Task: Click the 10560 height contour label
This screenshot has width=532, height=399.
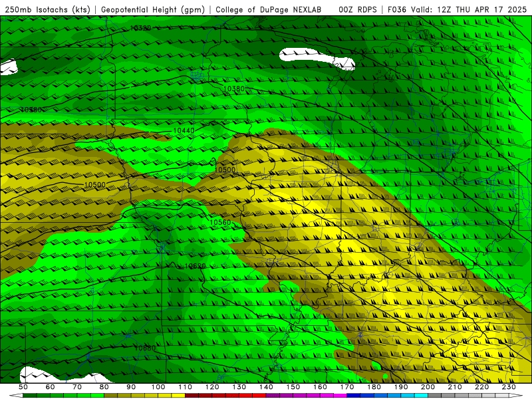Action: tap(220, 223)
